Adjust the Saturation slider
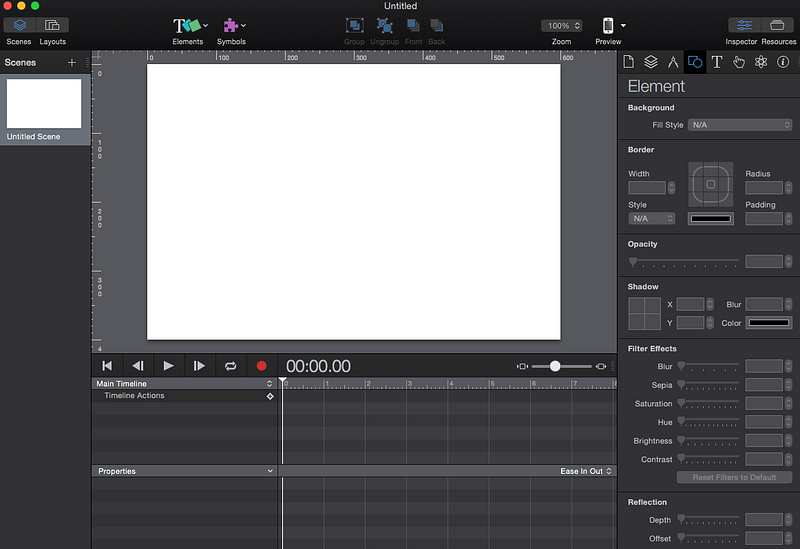This screenshot has width=800, height=549. click(708, 403)
